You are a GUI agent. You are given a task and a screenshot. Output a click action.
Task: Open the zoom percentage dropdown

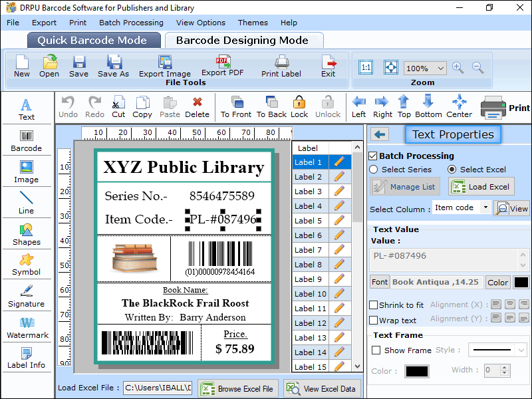click(x=441, y=68)
